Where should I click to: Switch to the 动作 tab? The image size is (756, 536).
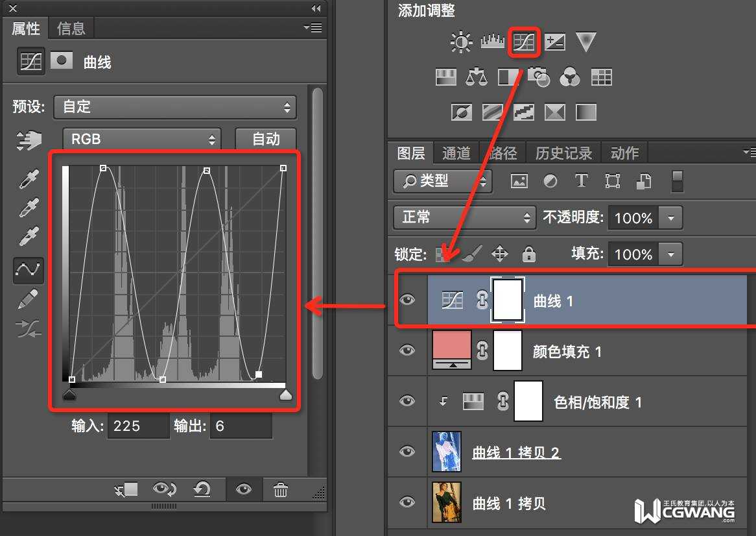[624, 153]
